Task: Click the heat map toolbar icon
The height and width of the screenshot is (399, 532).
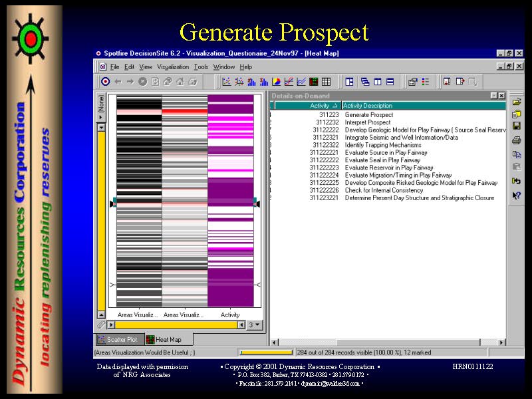Action: pos(313,82)
